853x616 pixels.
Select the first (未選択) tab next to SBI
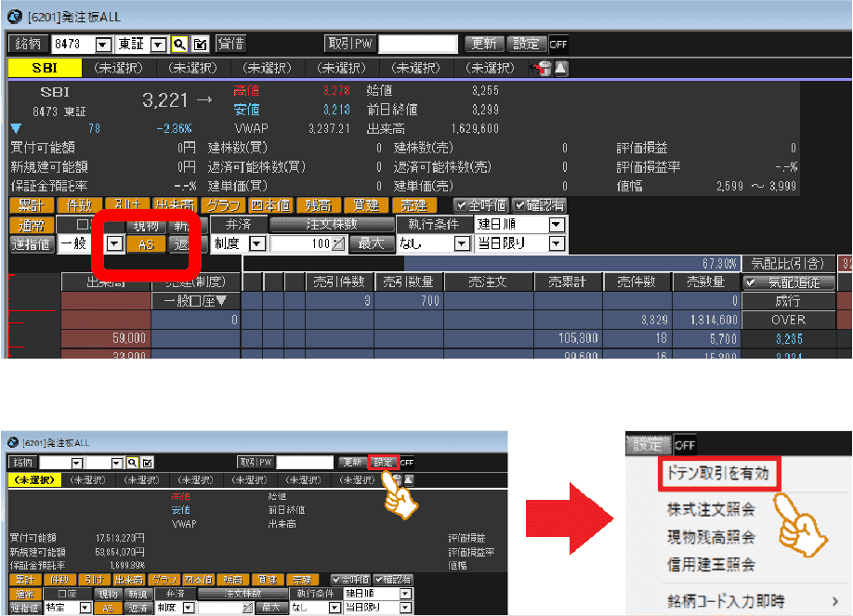(119, 68)
